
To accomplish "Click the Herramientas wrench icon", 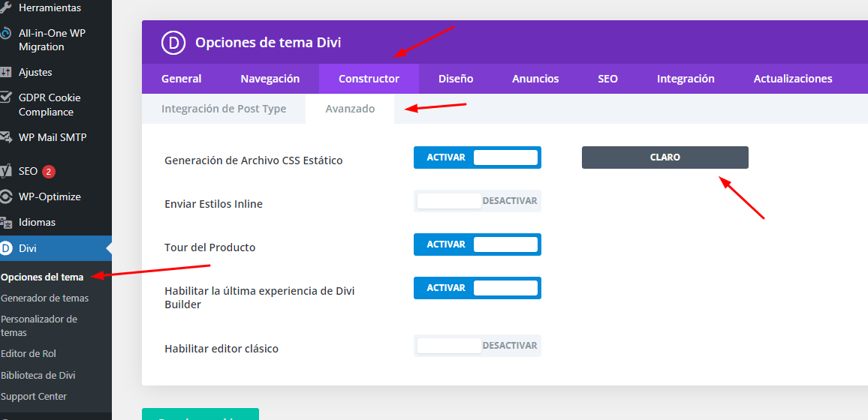I will (x=5, y=8).
